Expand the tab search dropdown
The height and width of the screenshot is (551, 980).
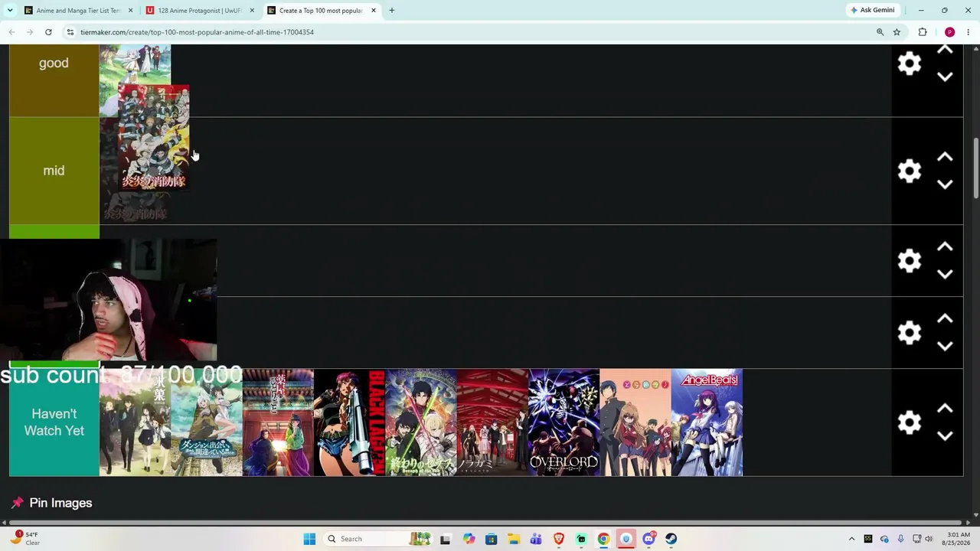point(10,11)
